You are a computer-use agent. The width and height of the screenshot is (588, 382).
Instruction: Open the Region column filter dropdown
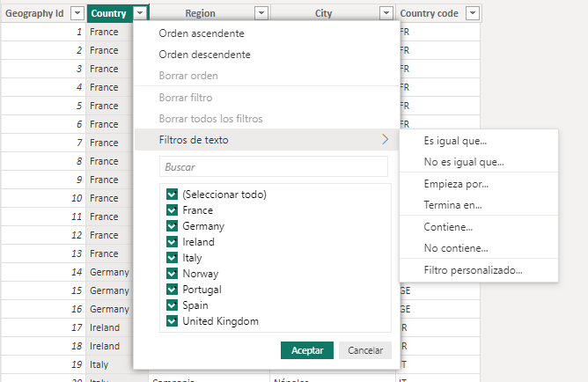[261, 13]
